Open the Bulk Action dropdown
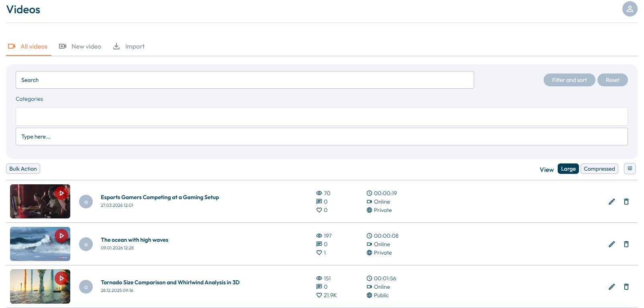The width and height of the screenshot is (644, 308). 23,169
